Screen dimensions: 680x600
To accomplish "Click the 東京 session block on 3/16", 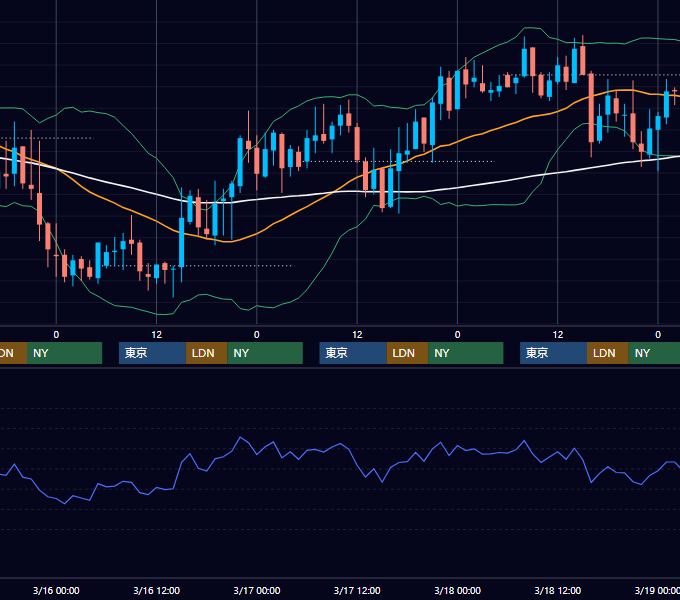I will click(x=152, y=353).
